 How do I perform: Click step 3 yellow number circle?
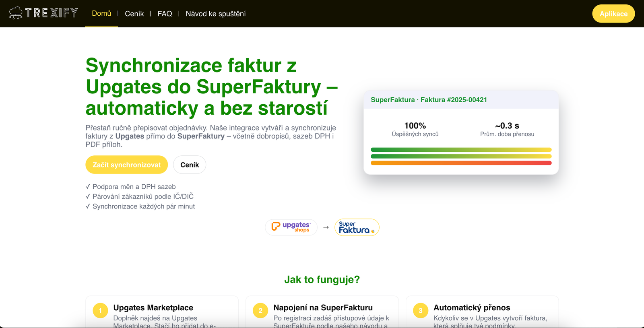coord(421,310)
